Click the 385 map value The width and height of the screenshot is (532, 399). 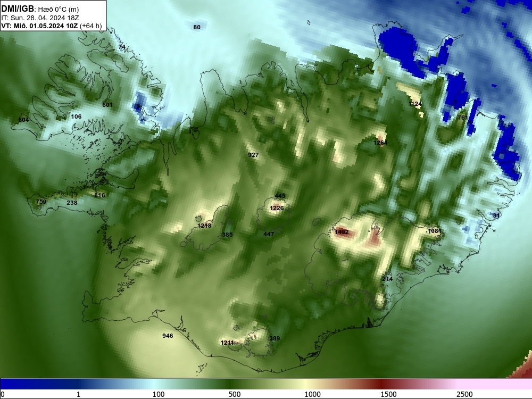tap(227, 235)
